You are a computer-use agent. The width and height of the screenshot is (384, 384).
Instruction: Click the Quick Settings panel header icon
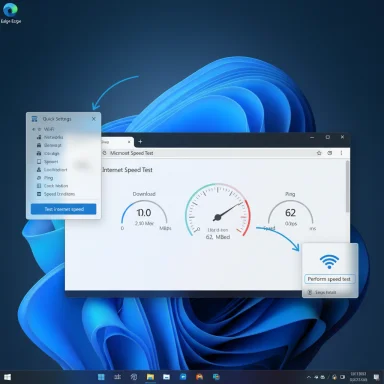point(34,119)
